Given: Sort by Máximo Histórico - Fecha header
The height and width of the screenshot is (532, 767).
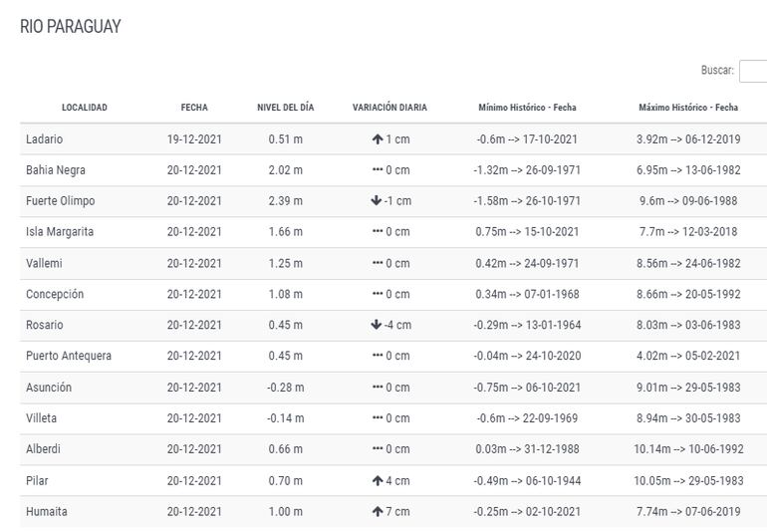Looking at the screenshot, I should click(x=688, y=108).
